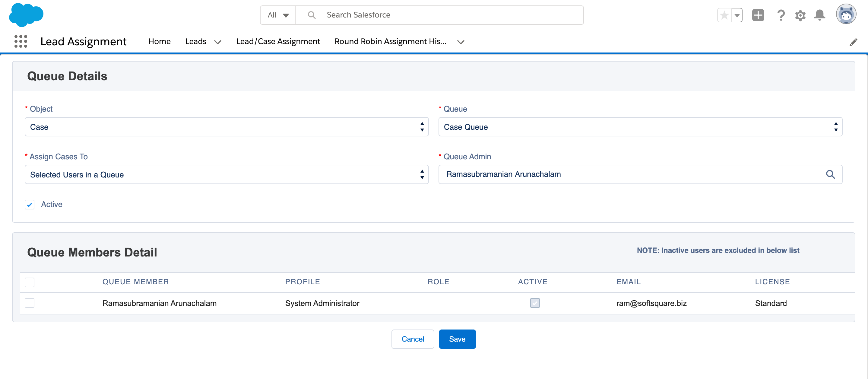Screen dimensions: 868x379
Task: Click the Setup gear icon
Action: pos(800,15)
